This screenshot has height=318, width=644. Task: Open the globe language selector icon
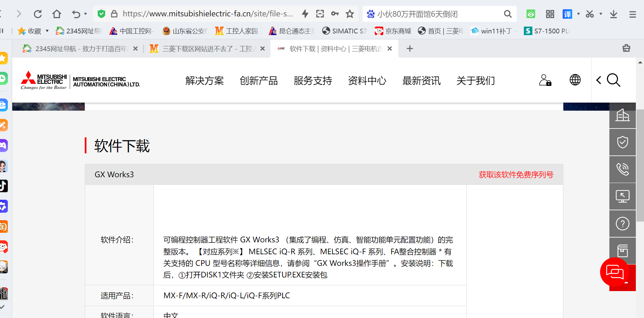pyautogui.click(x=575, y=80)
